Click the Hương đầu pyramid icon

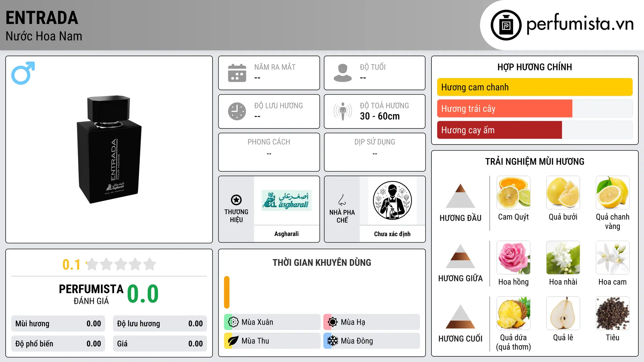[x=460, y=196]
